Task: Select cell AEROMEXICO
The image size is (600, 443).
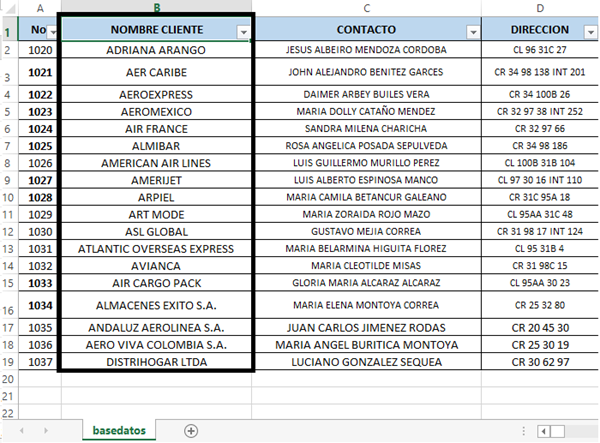Action: [156, 112]
